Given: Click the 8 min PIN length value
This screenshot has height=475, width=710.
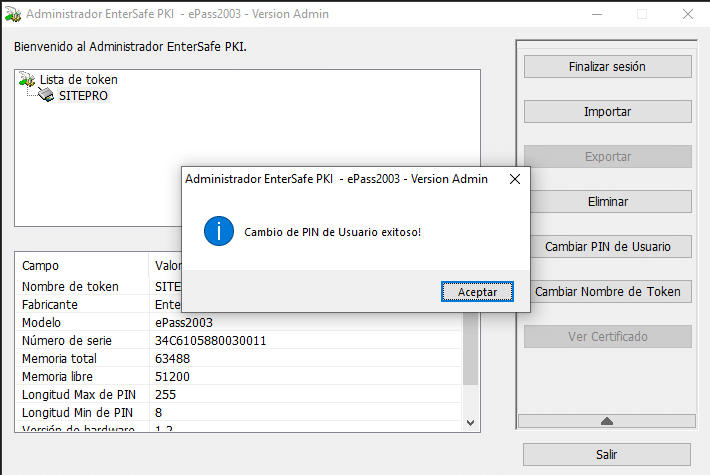Looking at the screenshot, I should click(x=158, y=413).
